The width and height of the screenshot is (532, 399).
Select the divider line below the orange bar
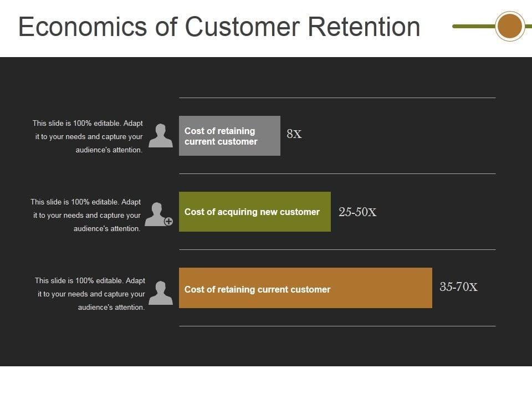337,326
